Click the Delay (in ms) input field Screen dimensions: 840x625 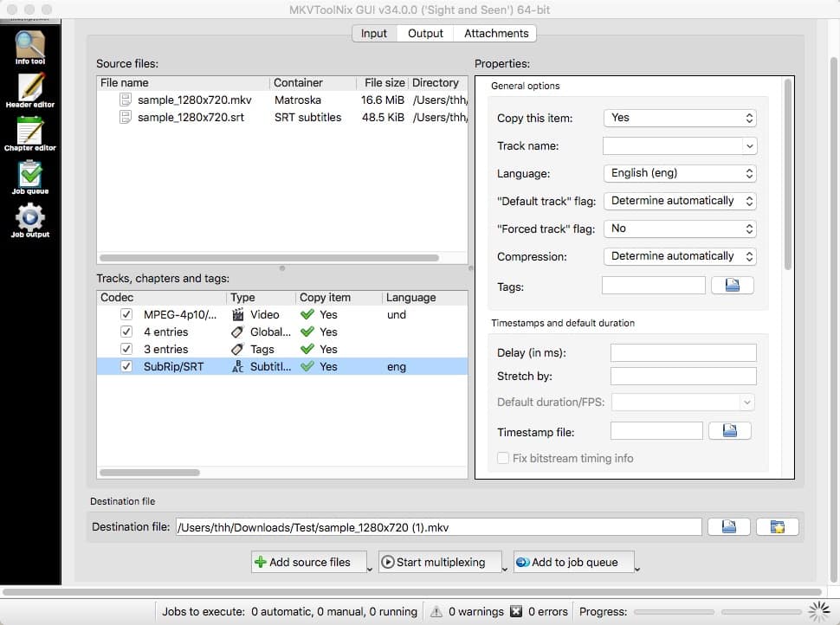click(682, 352)
